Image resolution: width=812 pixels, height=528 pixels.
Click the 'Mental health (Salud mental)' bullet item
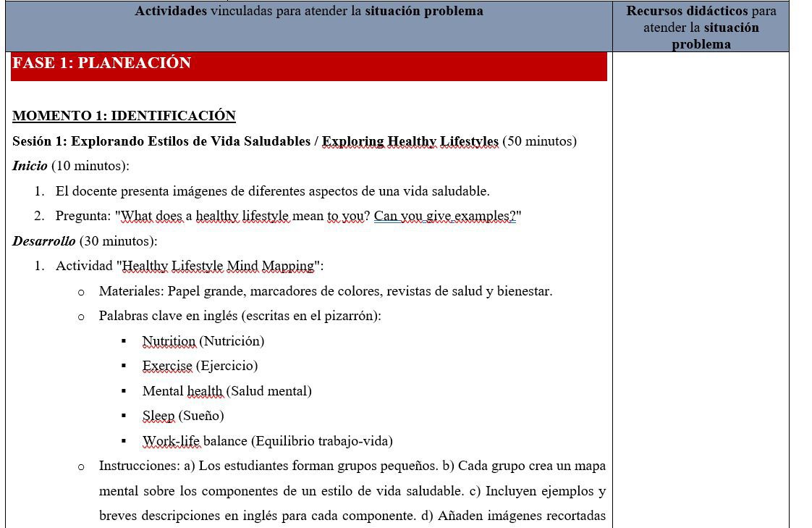227,391
